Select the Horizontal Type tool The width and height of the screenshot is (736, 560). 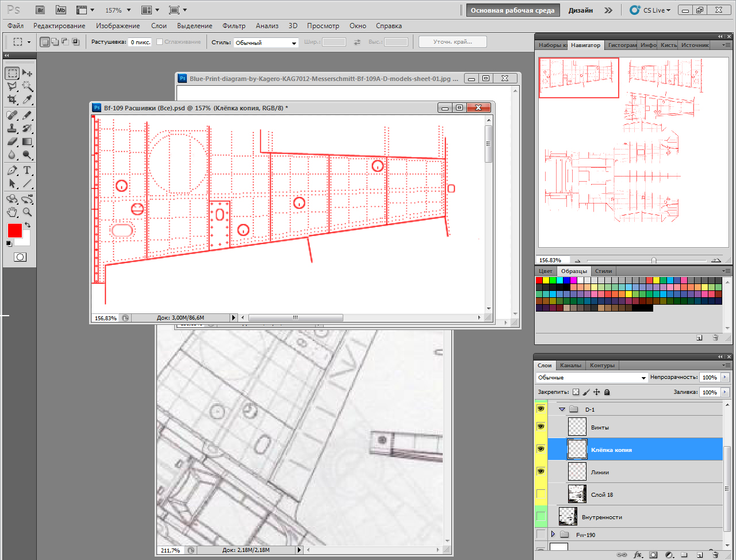27,171
